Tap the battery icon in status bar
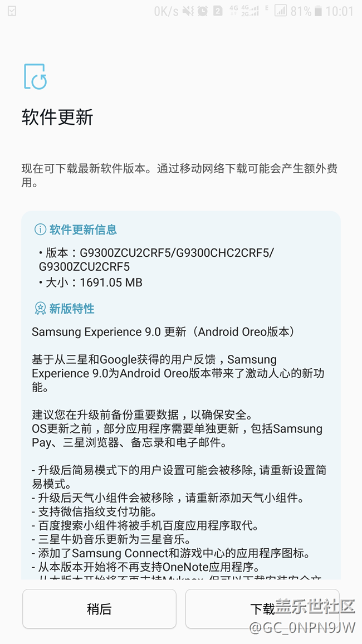 pos(317,11)
